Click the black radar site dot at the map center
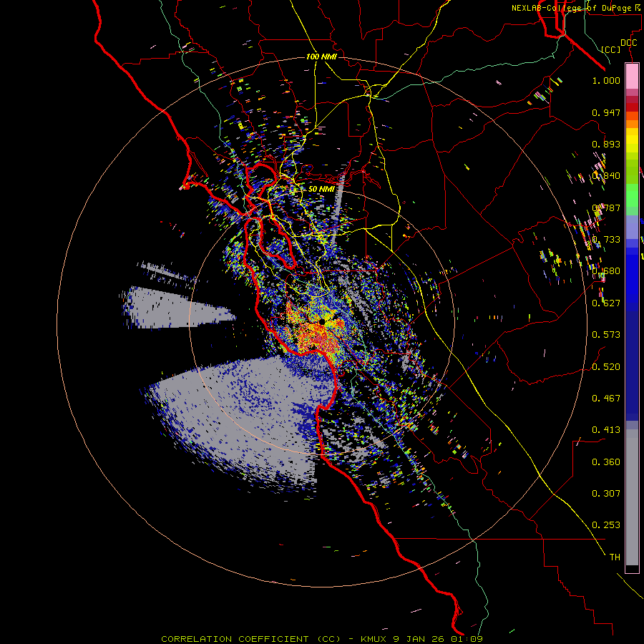The image size is (644, 644). point(323,321)
